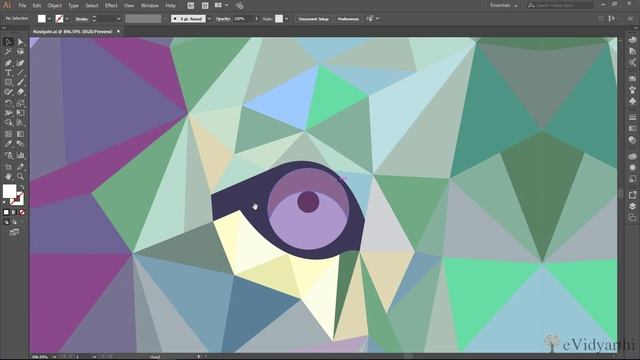Open the Object menu

click(54, 6)
